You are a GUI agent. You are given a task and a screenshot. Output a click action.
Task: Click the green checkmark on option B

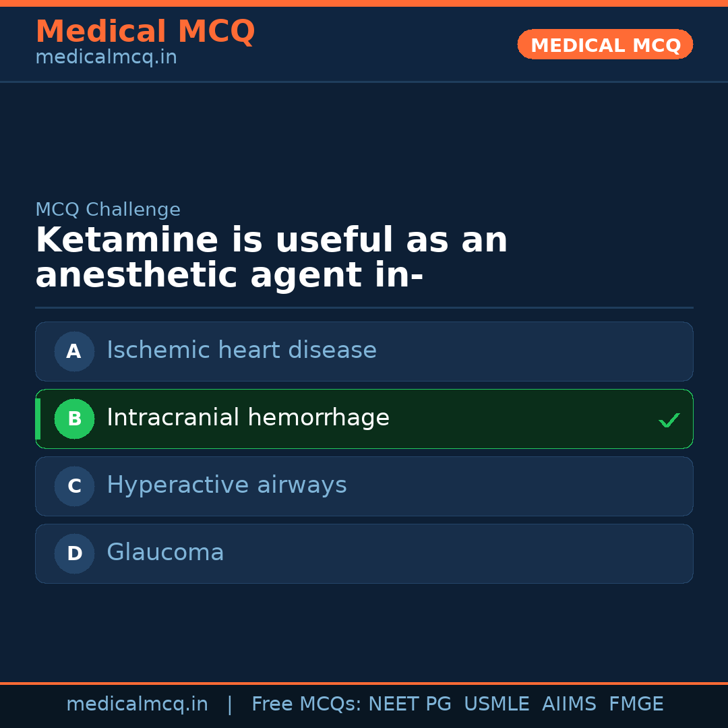[669, 421]
